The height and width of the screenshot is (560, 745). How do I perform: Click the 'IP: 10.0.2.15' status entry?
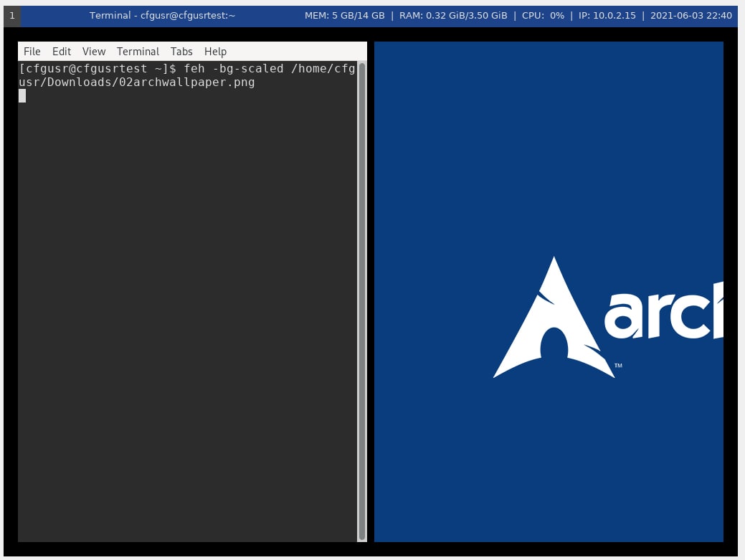(607, 16)
